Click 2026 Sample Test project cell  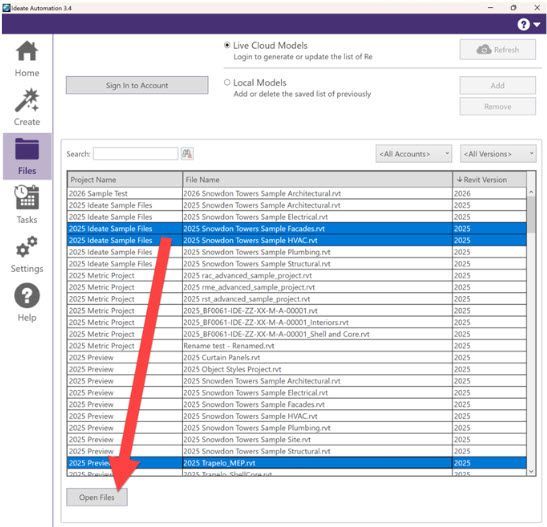(x=125, y=194)
